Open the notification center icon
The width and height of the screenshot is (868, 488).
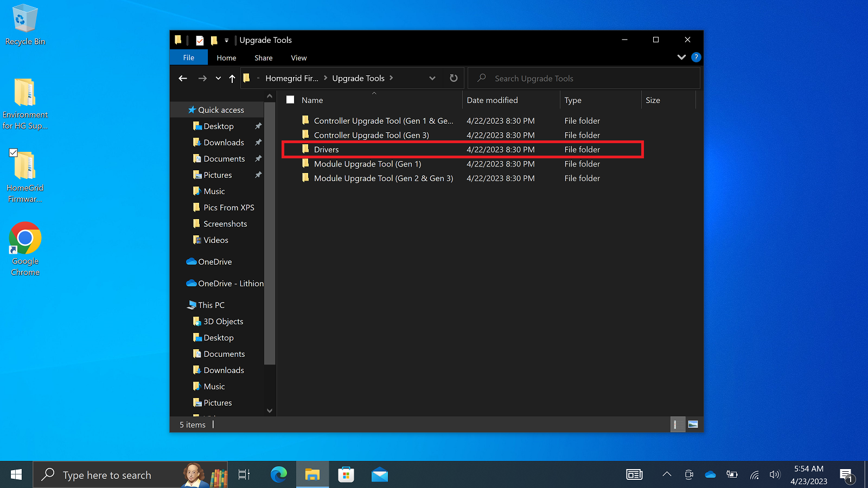coord(846,476)
